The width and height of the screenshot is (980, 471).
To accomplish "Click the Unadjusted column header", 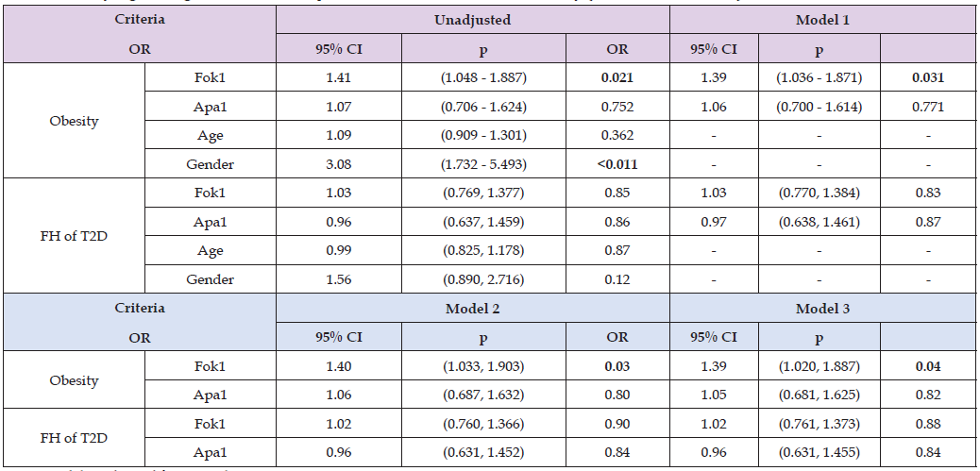I will click(473, 18).
